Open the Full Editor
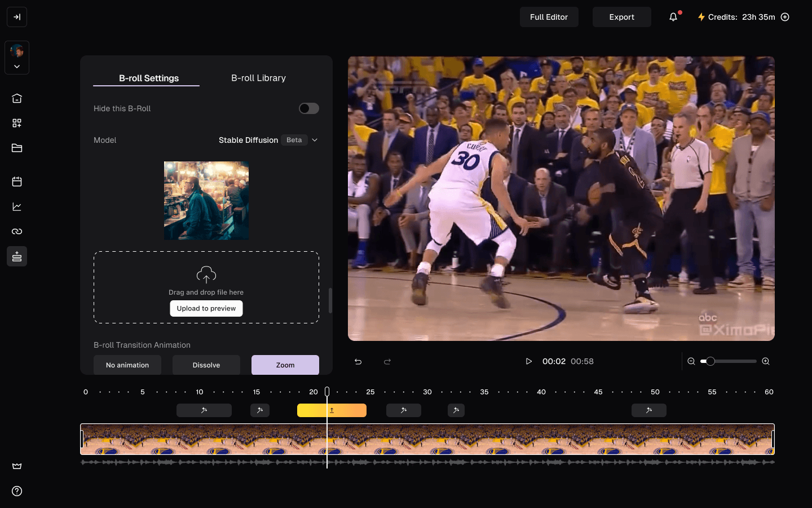This screenshot has height=508, width=812. [549, 17]
